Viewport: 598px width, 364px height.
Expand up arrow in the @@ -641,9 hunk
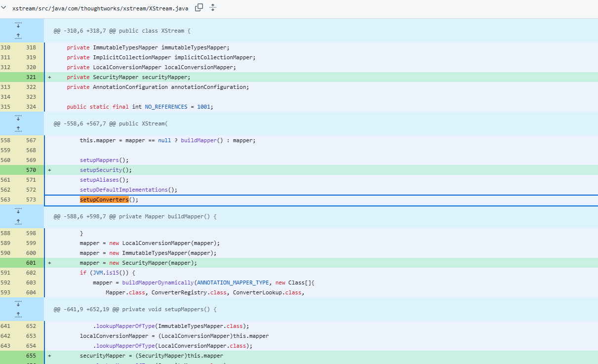tap(18, 315)
